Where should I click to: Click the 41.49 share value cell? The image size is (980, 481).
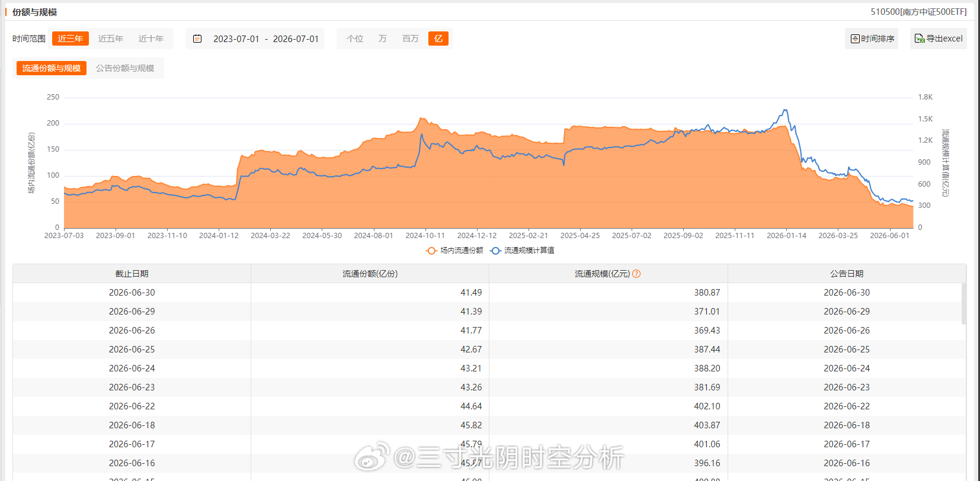[370, 293]
